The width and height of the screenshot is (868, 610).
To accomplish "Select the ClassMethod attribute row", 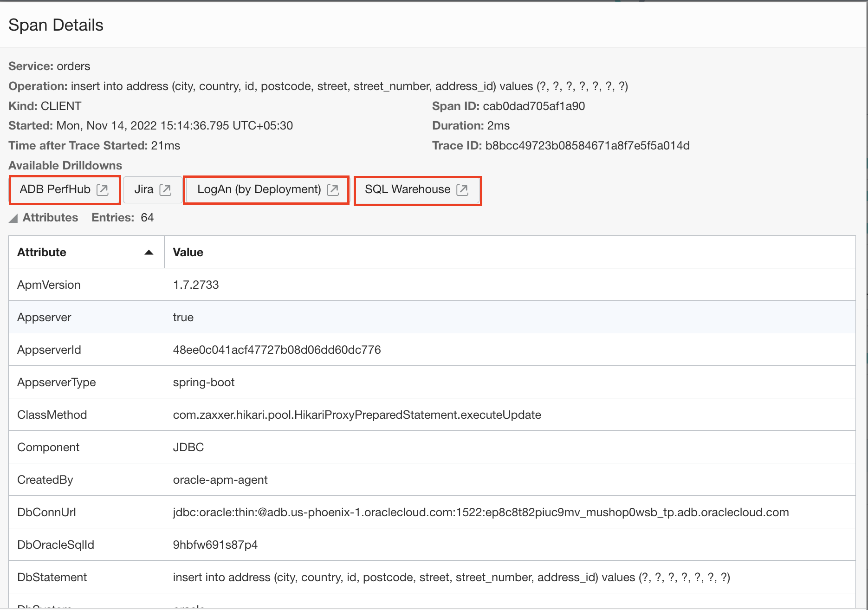I will (52, 415).
